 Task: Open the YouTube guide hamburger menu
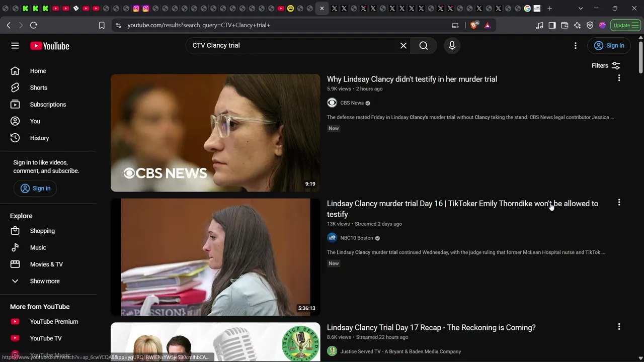pyautogui.click(x=15, y=46)
